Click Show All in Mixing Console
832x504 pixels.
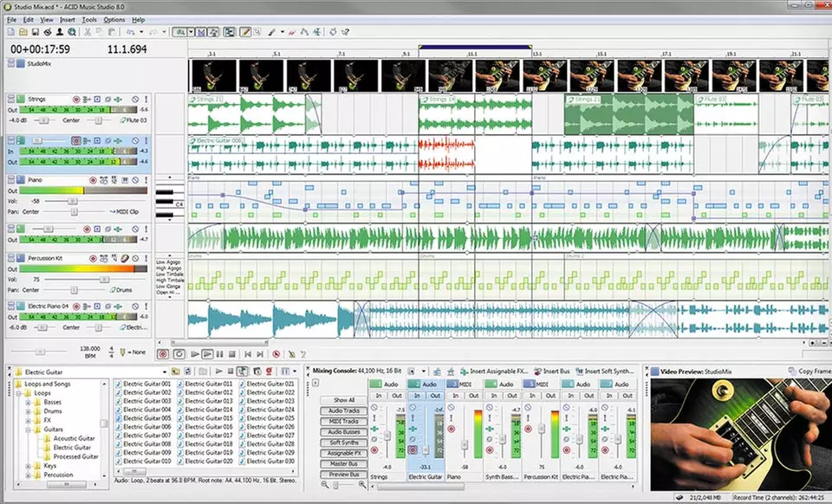[x=344, y=400]
